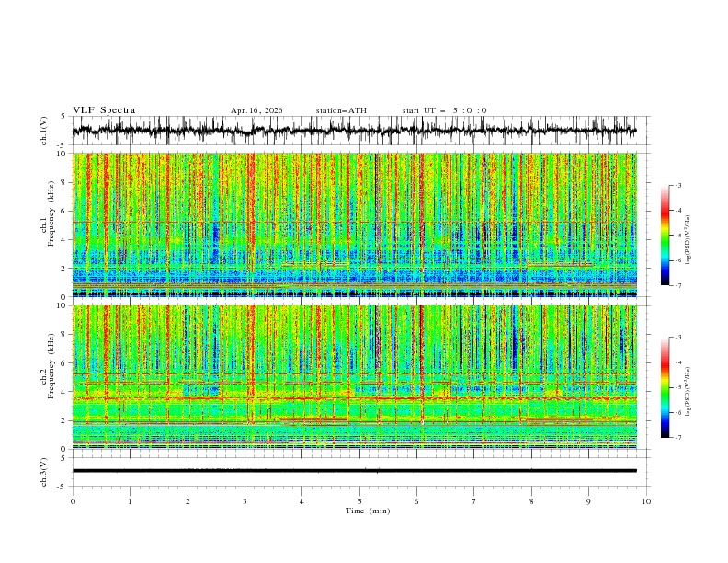Select the ch.1 "Frequency (kHz)" axis label
This screenshot has height=563, width=728.
click(x=51, y=213)
